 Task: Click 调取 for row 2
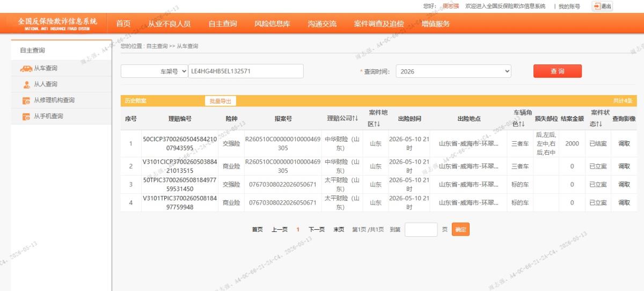(624, 166)
